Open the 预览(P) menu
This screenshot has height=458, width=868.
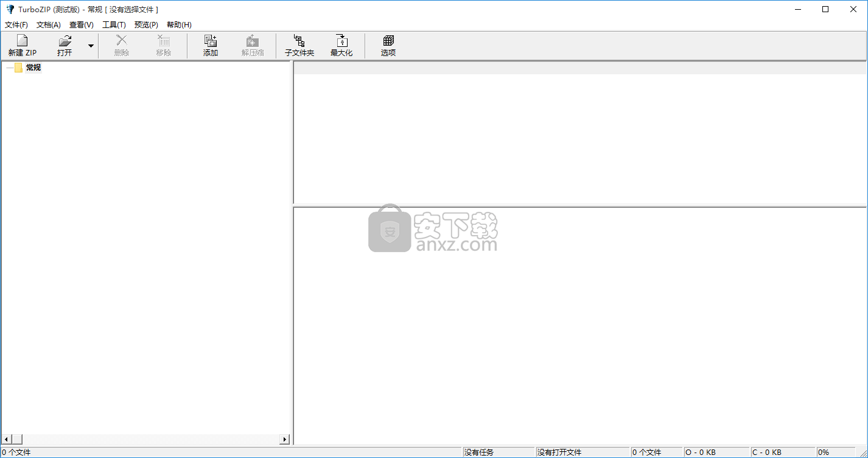point(146,25)
